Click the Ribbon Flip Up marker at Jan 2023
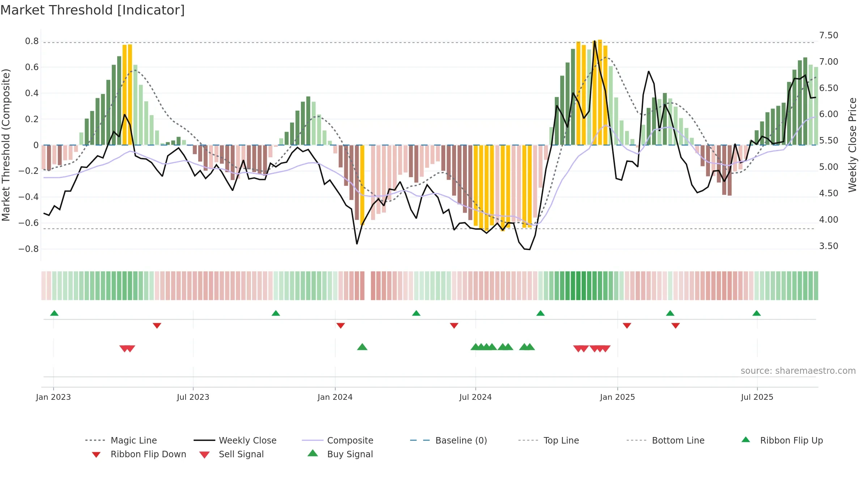 coord(54,313)
